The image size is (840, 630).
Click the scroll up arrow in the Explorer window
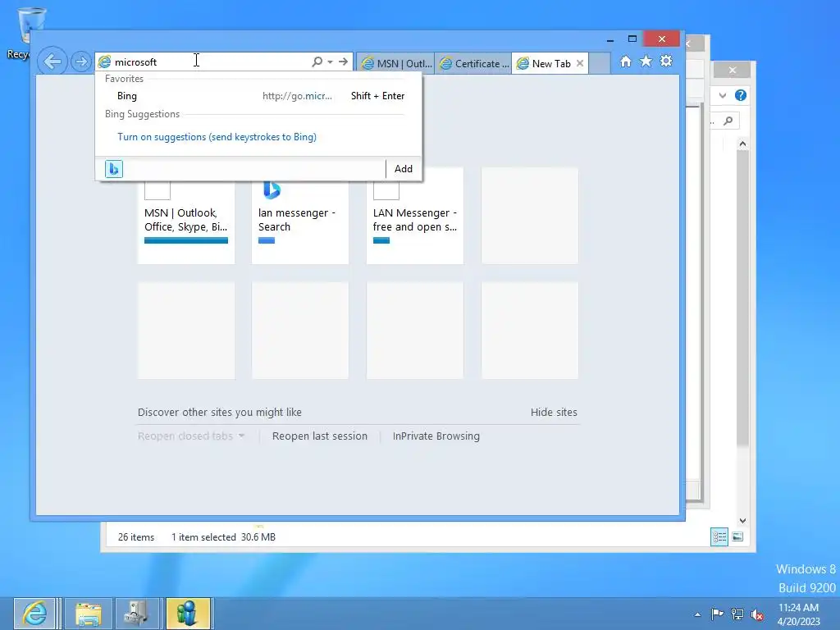pyautogui.click(x=742, y=144)
